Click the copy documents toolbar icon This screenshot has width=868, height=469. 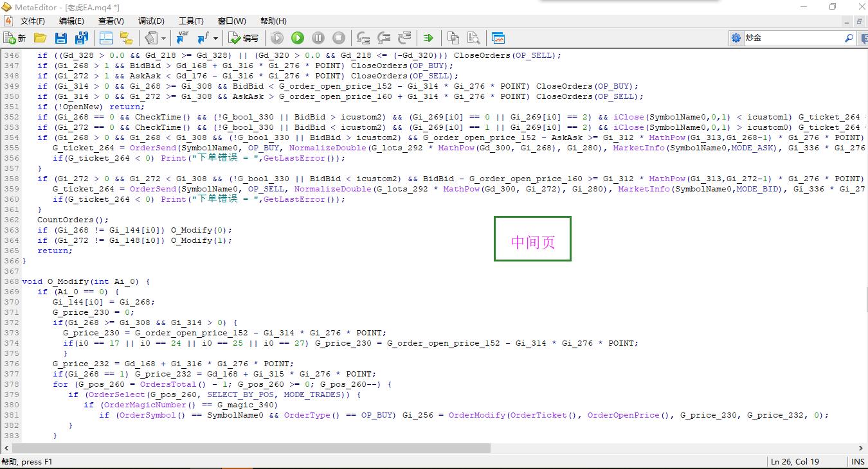click(453, 38)
